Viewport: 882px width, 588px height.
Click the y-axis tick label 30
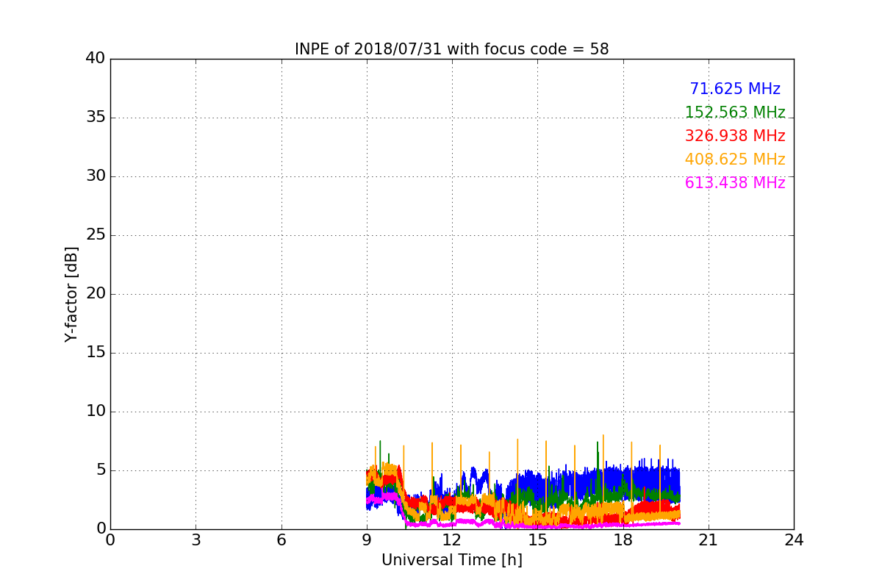click(x=96, y=176)
